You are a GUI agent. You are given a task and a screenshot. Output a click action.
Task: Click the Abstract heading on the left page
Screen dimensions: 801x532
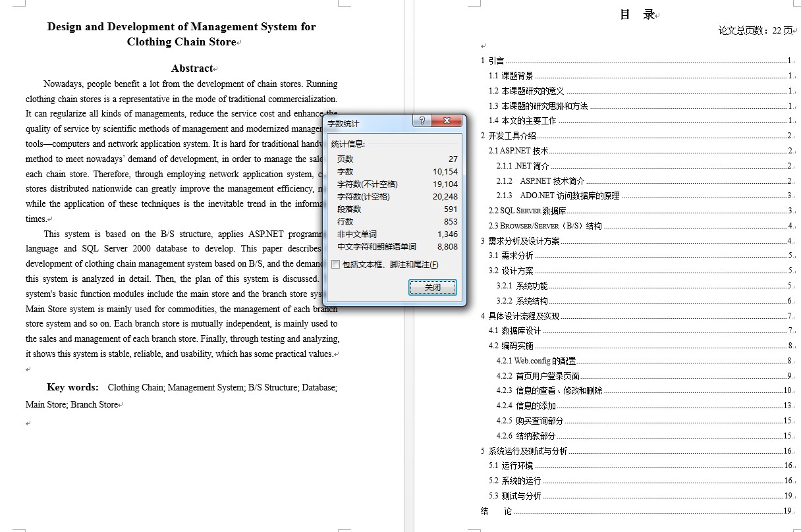coord(192,68)
